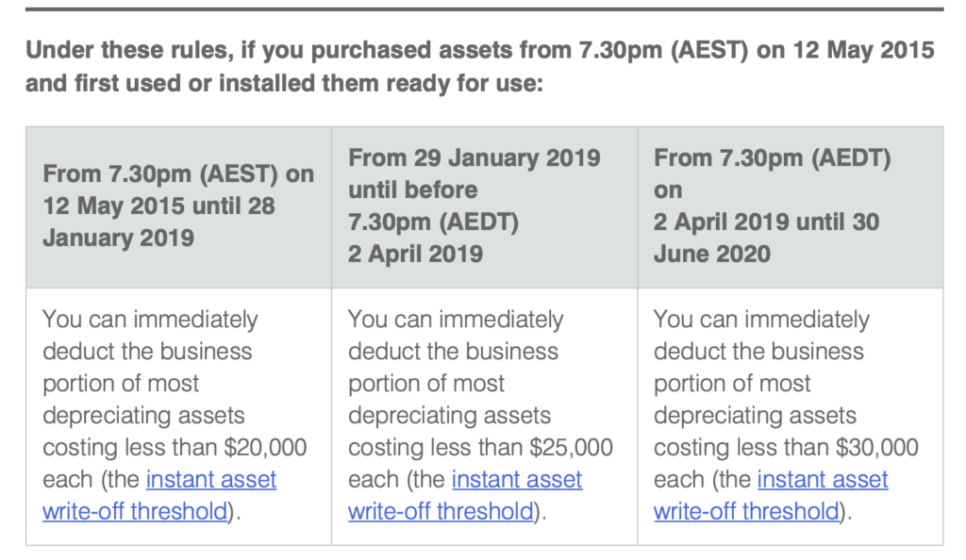
Task: Click the '$20,000' amount in the first column
Action: click(x=268, y=448)
